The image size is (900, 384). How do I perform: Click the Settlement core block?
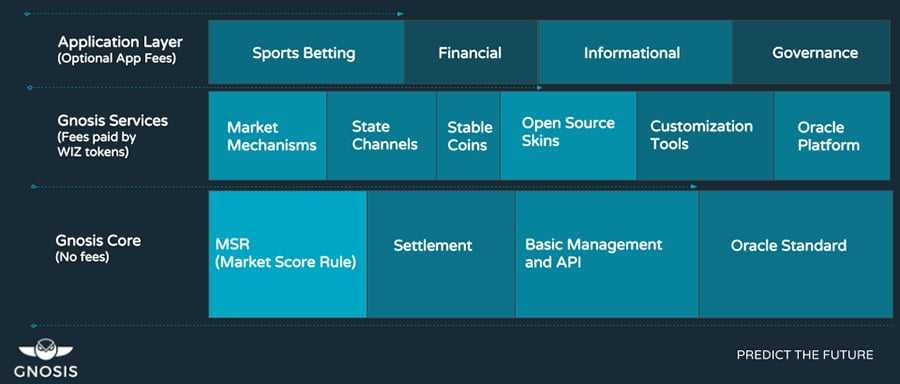[441, 254]
